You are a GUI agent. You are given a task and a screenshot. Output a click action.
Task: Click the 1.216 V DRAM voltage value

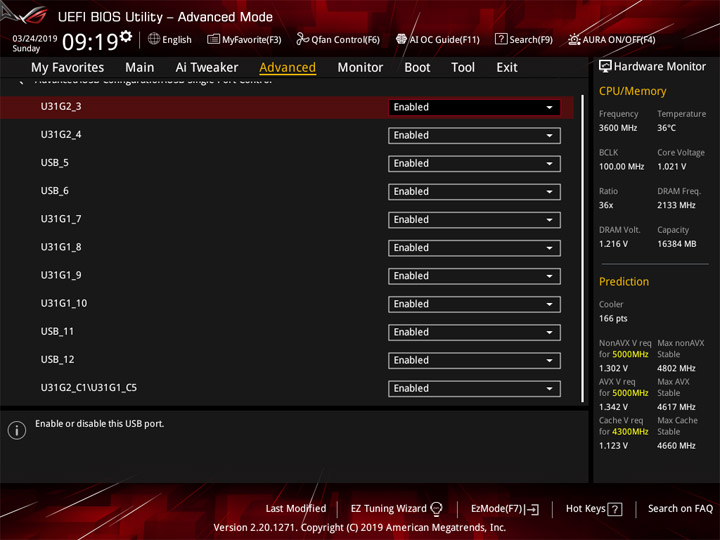click(613, 244)
